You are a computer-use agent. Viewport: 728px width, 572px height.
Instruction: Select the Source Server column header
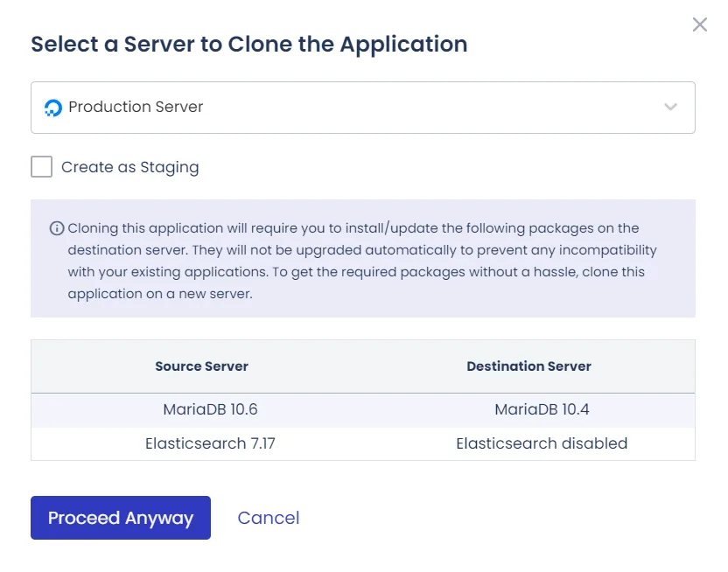(x=201, y=366)
